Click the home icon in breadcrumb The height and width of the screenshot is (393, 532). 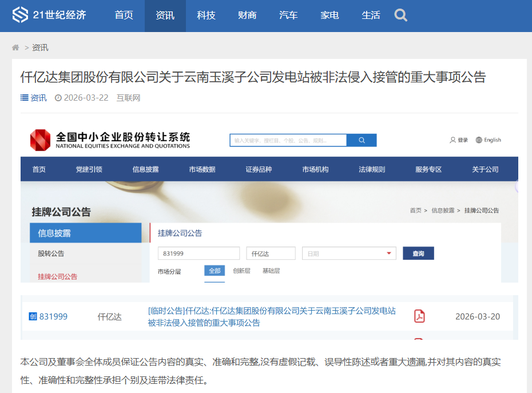tap(15, 47)
